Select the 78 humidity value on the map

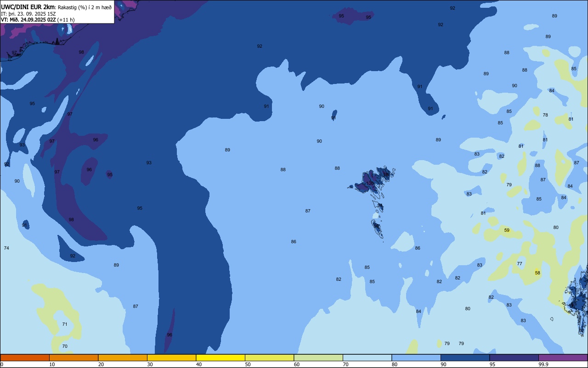point(545,115)
